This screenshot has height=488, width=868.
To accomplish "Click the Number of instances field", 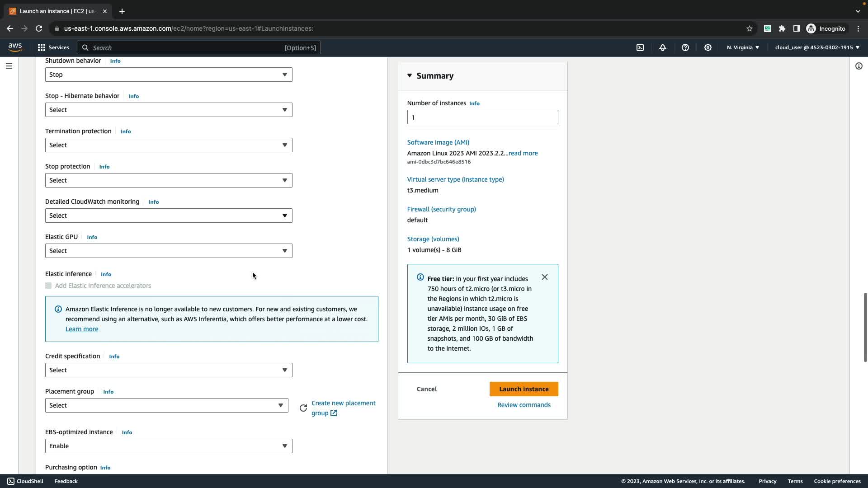I will point(482,117).
